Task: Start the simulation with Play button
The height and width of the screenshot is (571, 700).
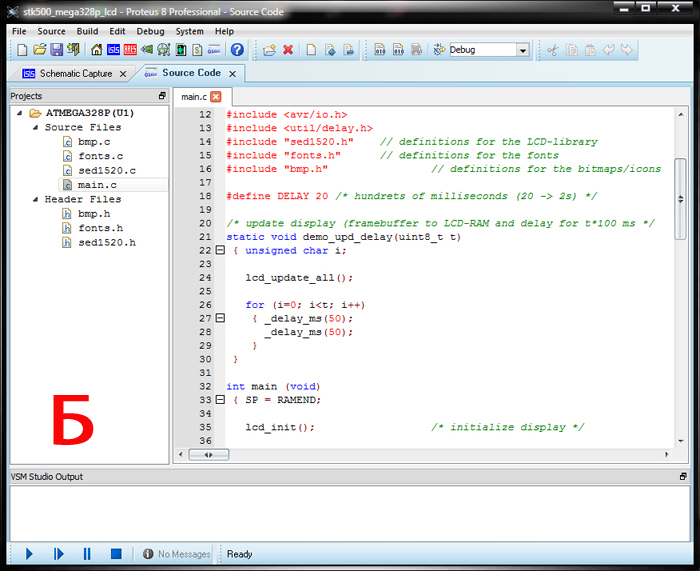Action: [x=29, y=554]
